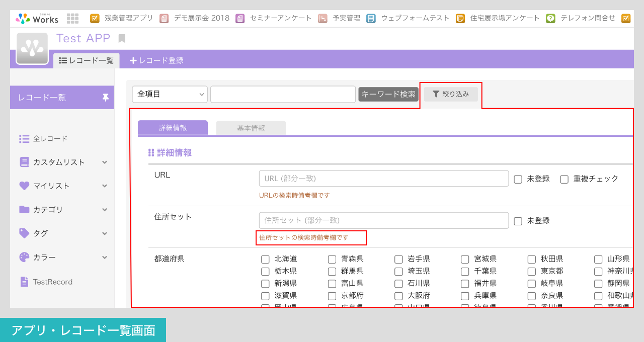Check the 岩手県 prefecture box

pos(398,260)
